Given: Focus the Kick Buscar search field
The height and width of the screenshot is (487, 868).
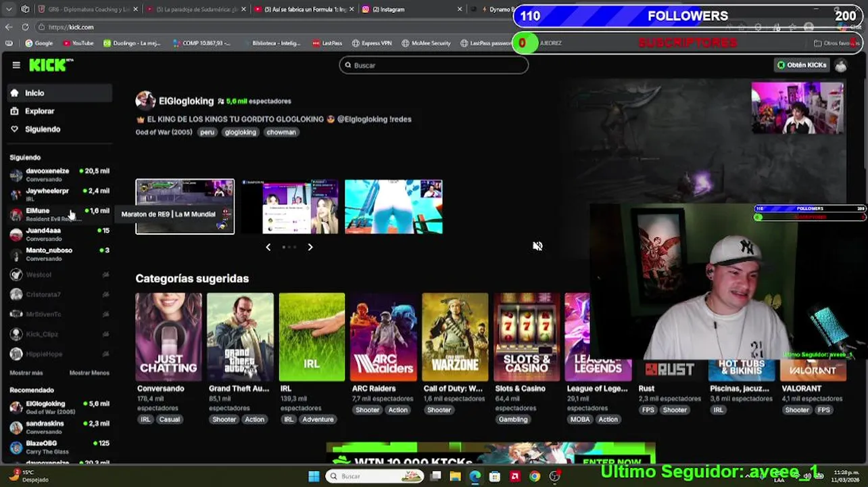Looking at the screenshot, I should [x=433, y=65].
